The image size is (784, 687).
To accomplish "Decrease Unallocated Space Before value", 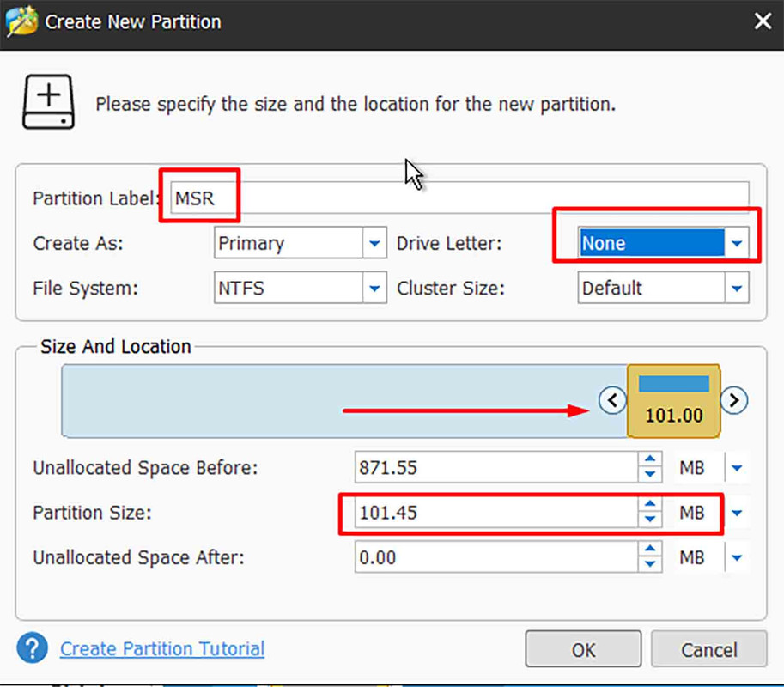I will tap(650, 475).
